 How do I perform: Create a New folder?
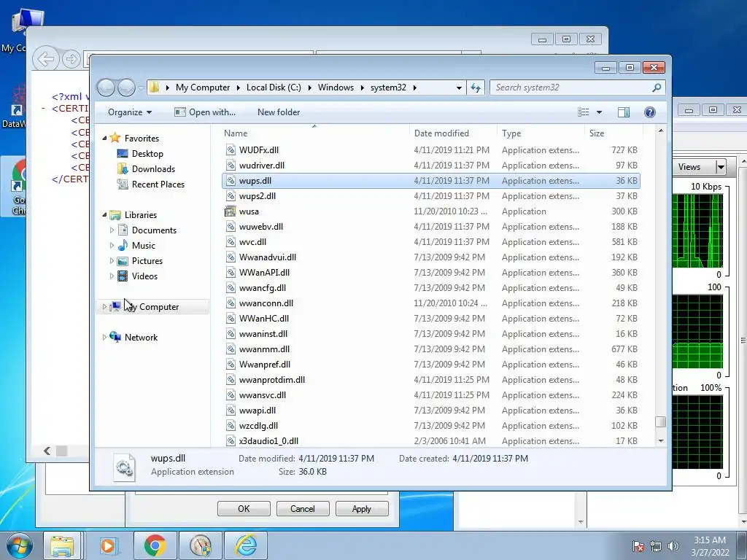(279, 112)
